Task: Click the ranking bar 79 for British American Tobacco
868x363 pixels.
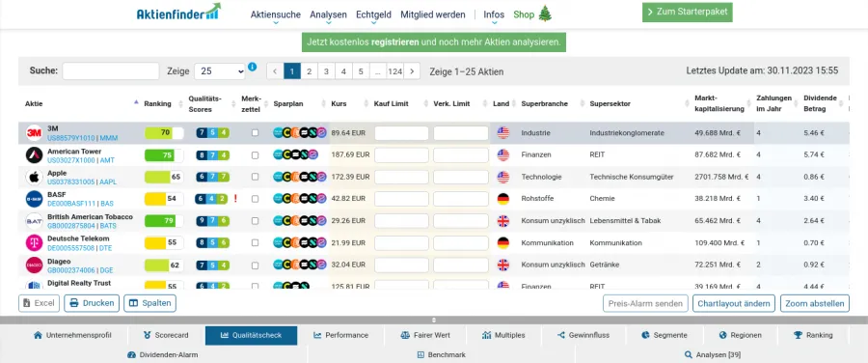Action: point(164,221)
